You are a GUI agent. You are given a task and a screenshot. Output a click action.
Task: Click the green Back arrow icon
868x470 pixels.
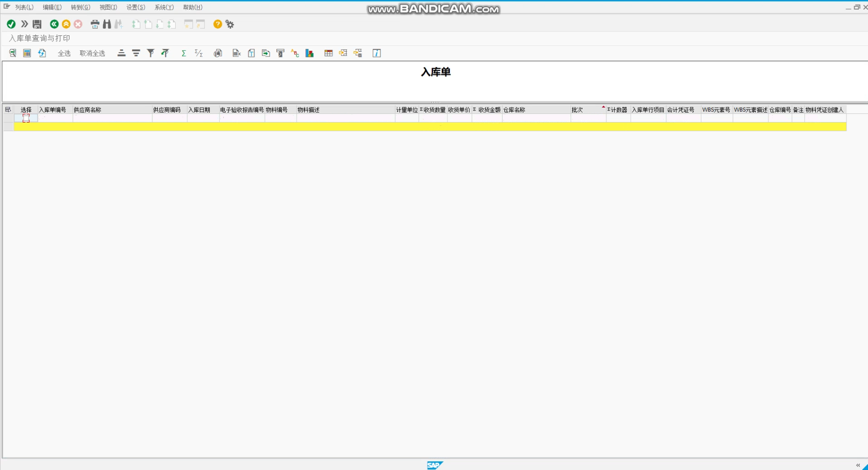click(x=54, y=24)
